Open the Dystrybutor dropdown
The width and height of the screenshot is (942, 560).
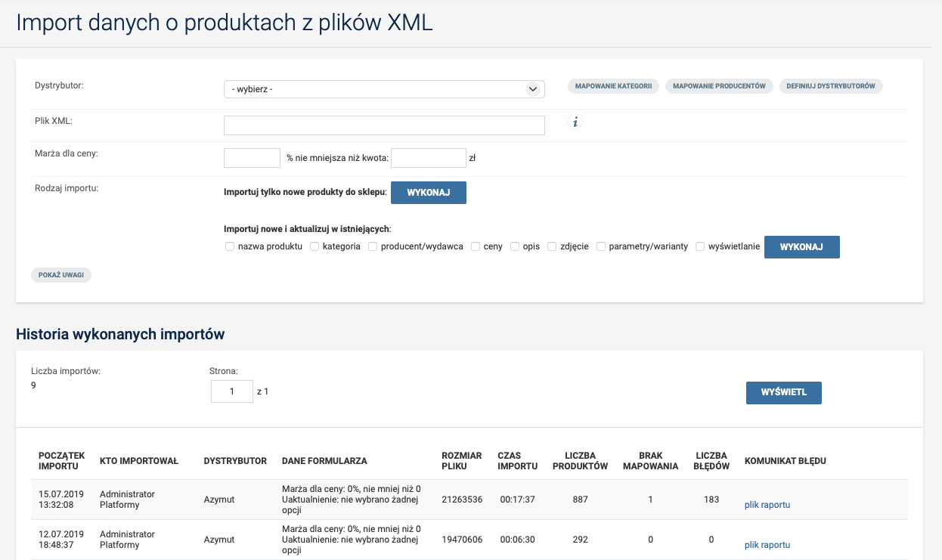(x=384, y=89)
